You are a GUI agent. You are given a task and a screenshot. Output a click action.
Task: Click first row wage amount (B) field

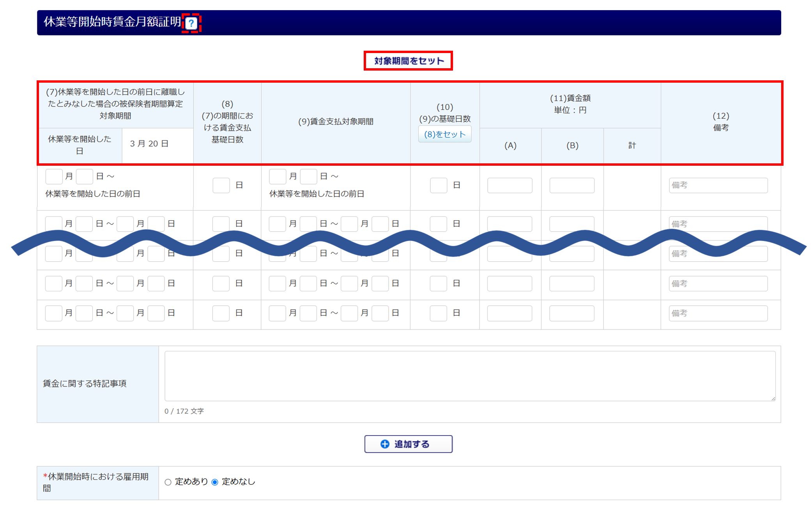pyautogui.click(x=572, y=185)
